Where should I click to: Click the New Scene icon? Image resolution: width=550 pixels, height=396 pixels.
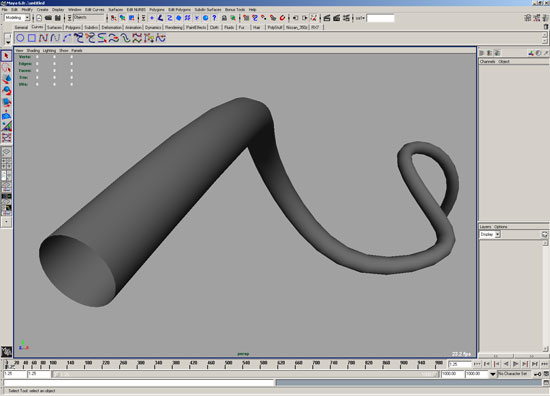click(x=39, y=18)
